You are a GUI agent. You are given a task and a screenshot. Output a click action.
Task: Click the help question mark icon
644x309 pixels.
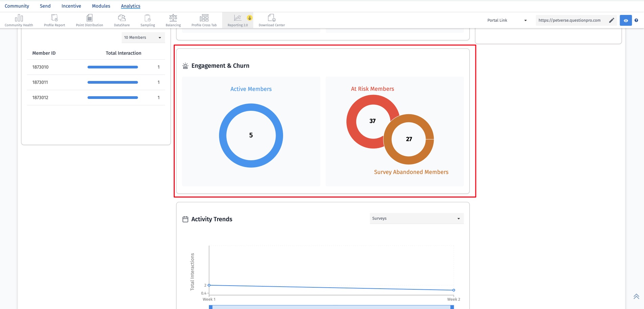[x=636, y=20]
